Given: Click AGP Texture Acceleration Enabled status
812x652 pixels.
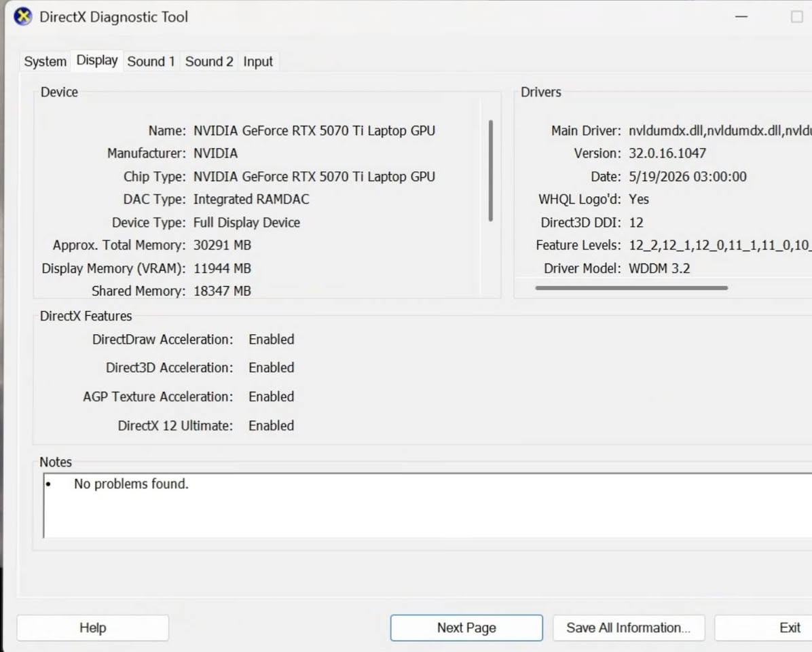Looking at the screenshot, I should 272,397.
